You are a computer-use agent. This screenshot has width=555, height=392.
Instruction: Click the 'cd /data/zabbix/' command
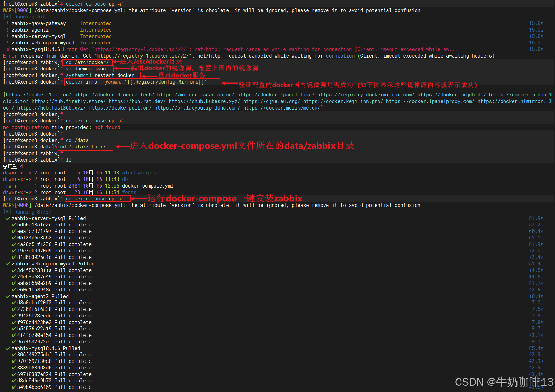click(83, 147)
